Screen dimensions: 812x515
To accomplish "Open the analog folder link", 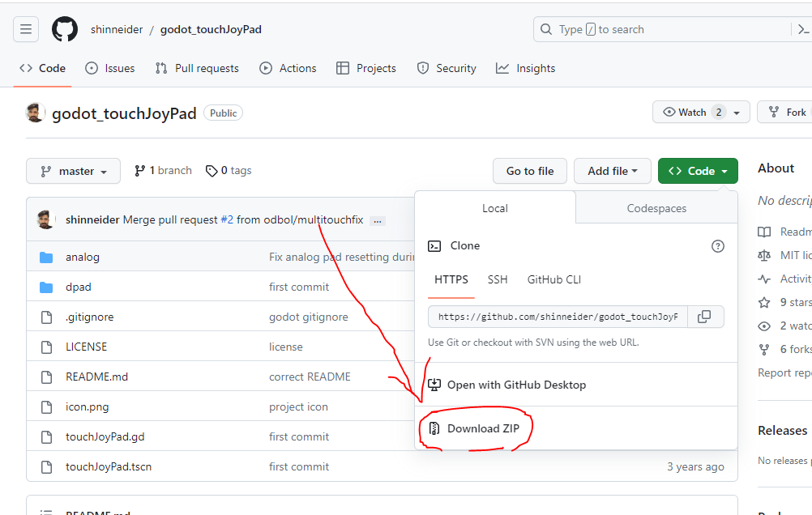I will tap(83, 257).
